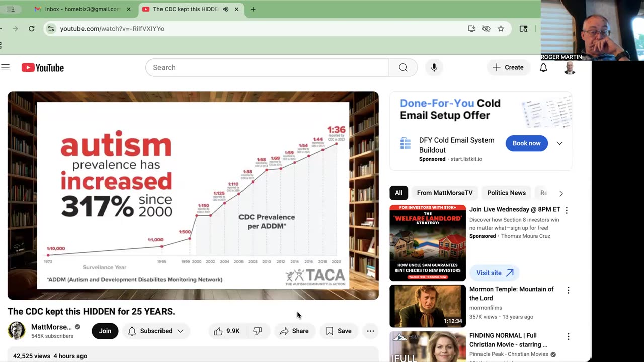The height and width of the screenshot is (362, 644).
Task: Select the All filter chip
Action: pos(398,193)
